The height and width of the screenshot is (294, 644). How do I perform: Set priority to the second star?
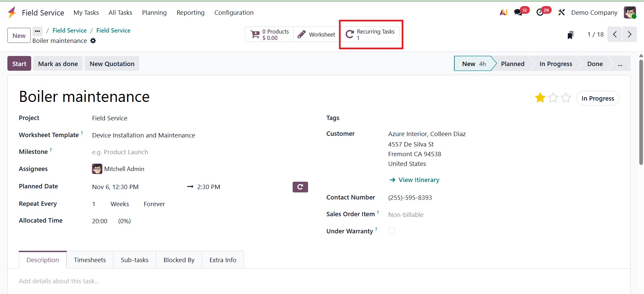[x=553, y=98]
